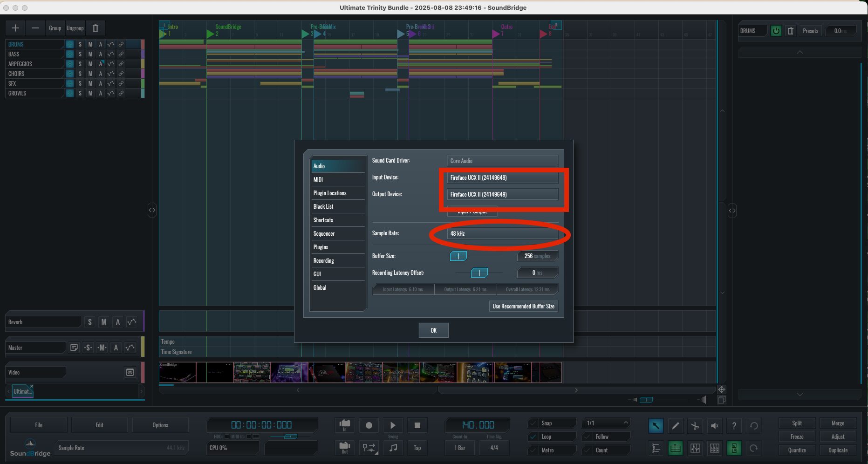This screenshot has width=868, height=464.
Task: Click the punch Out icon
Action: (345, 448)
